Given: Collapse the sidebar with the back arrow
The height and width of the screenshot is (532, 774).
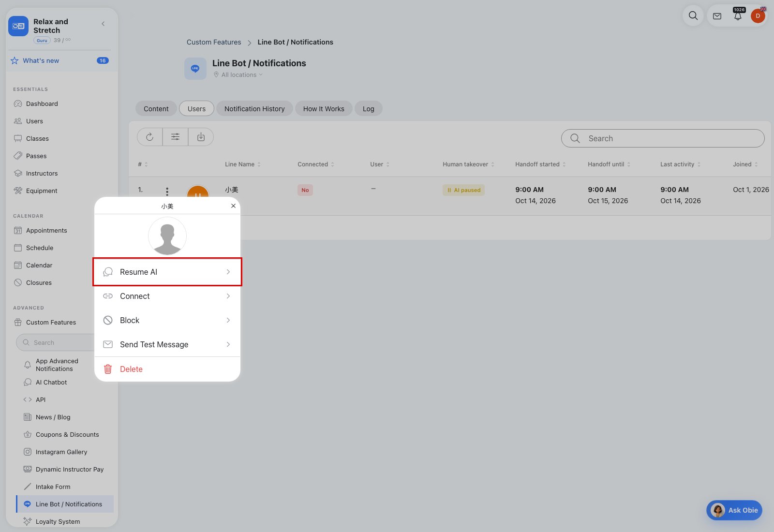Looking at the screenshot, I should pos(103,24).
